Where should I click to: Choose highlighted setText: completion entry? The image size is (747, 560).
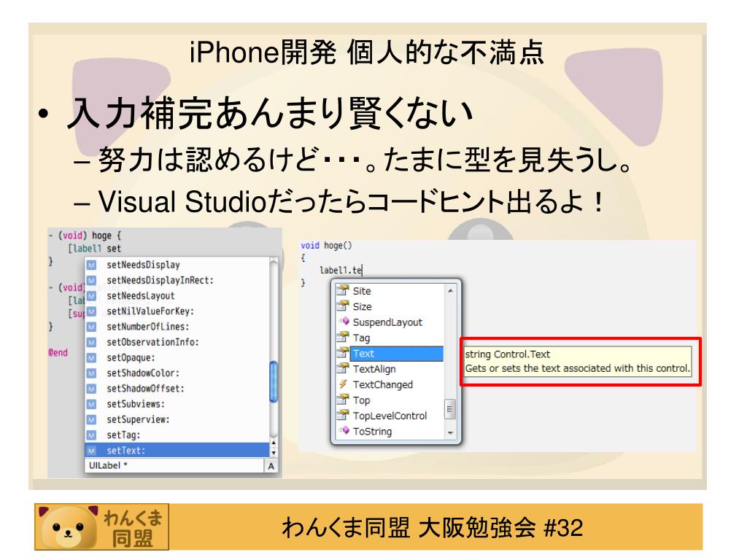177,451
